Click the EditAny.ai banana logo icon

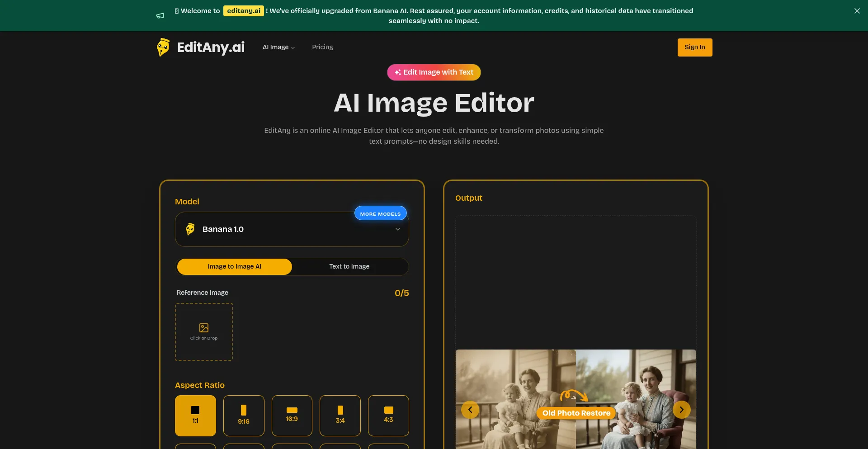point(163,47)
